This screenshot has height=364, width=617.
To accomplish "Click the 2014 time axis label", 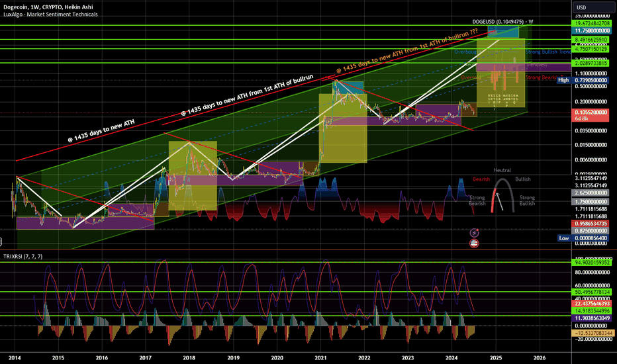I will point(15,357).
